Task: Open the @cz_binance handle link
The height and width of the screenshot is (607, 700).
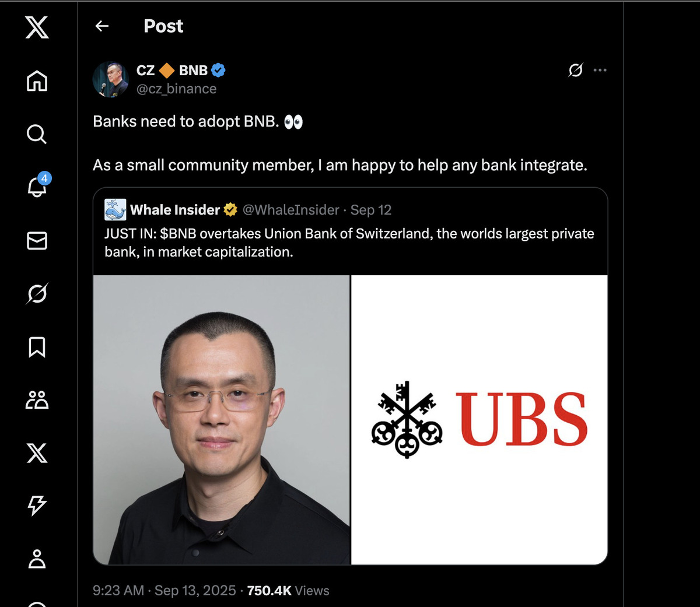Action: pos(176,89)
